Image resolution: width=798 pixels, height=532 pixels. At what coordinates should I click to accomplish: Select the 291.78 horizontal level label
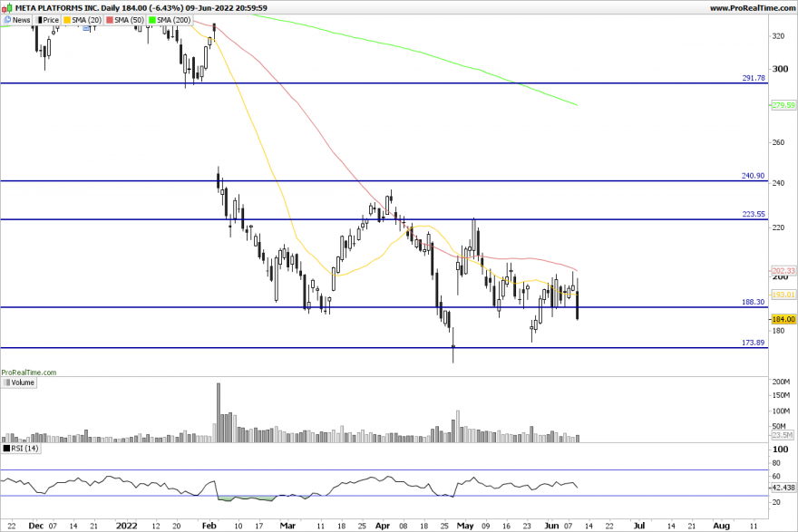click(x=754, y=78)
